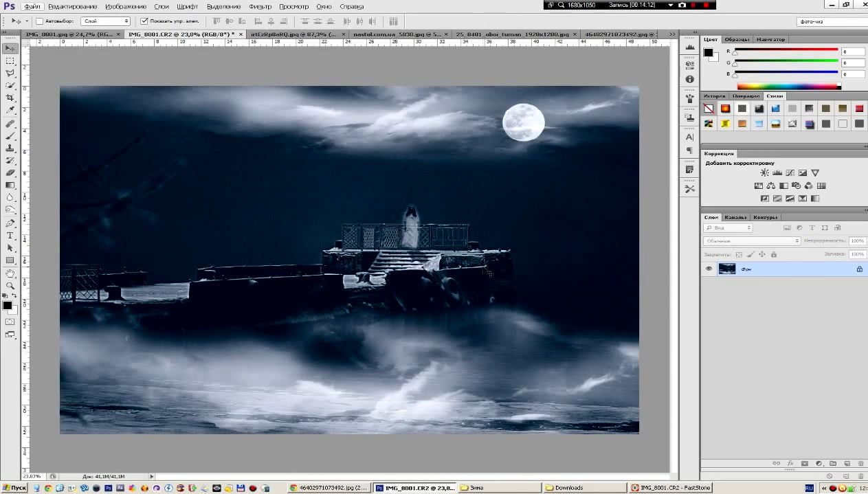Image resolution: width=868 pixels, height=494 pixels.
Task: Open the blend mode Обычные dropdown
Action: coord(752,241)
